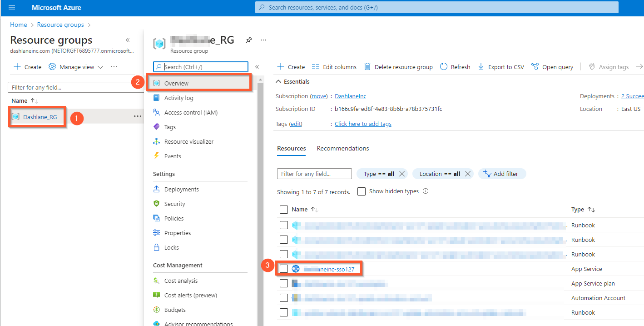Tick the select-all resources header checkbox

click(284, 210)
